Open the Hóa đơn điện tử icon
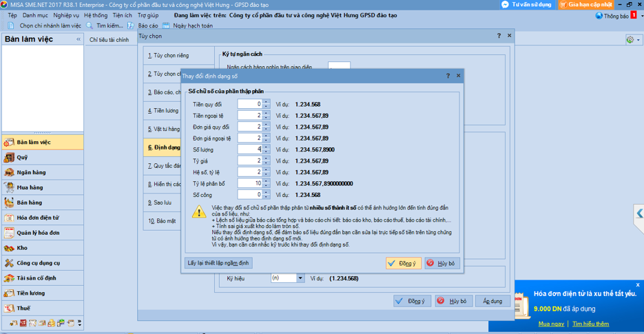Screen dimensions: 644x334 (9, 218)
